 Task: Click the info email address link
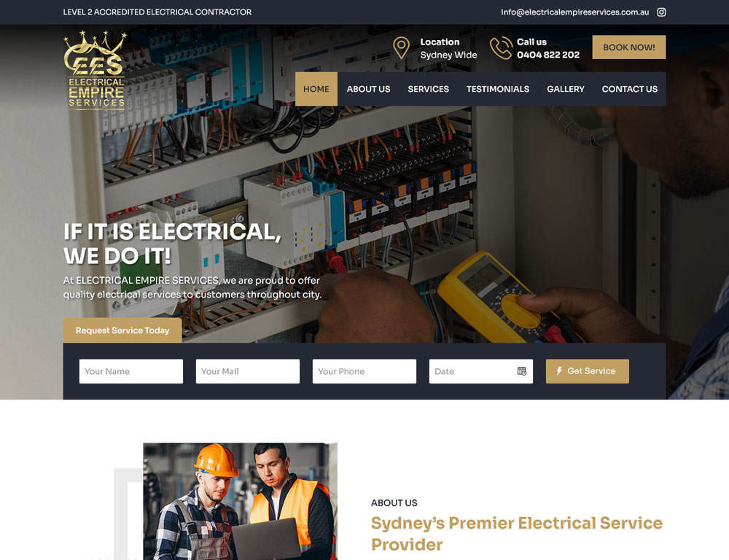(x=574, y=12)
